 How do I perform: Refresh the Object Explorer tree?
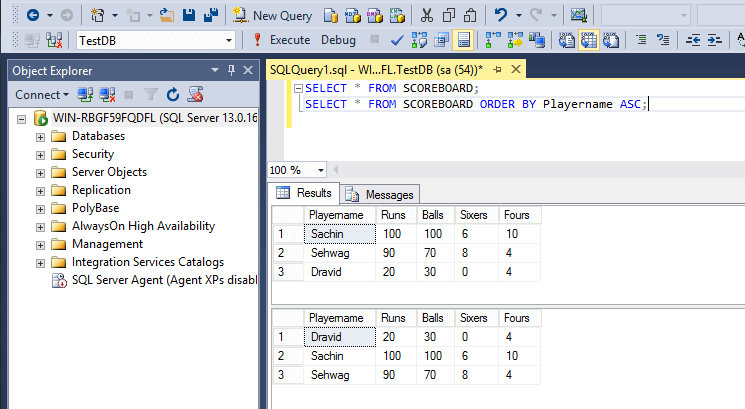point(172,95)
